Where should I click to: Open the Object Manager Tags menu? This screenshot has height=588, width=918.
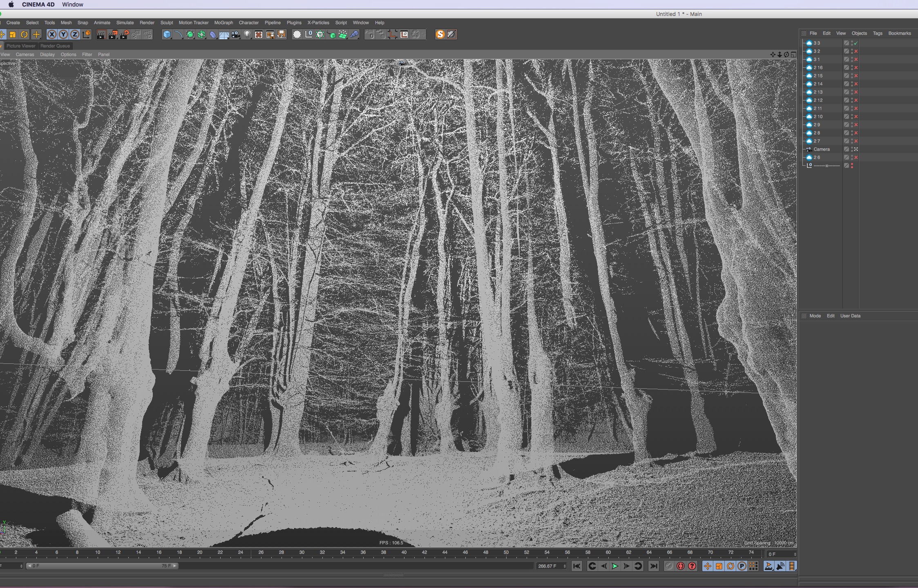pyautogui.click(x=877, y=33)
